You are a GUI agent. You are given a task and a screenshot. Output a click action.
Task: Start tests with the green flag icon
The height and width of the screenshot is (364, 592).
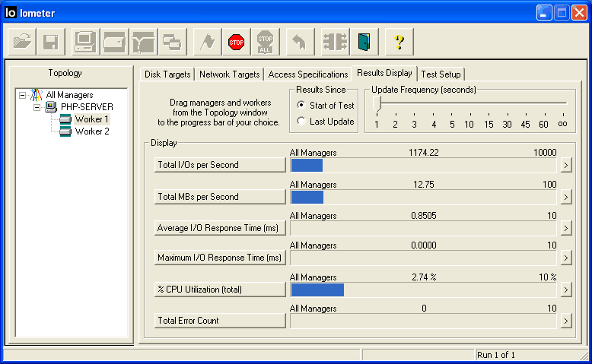point(207,42)
